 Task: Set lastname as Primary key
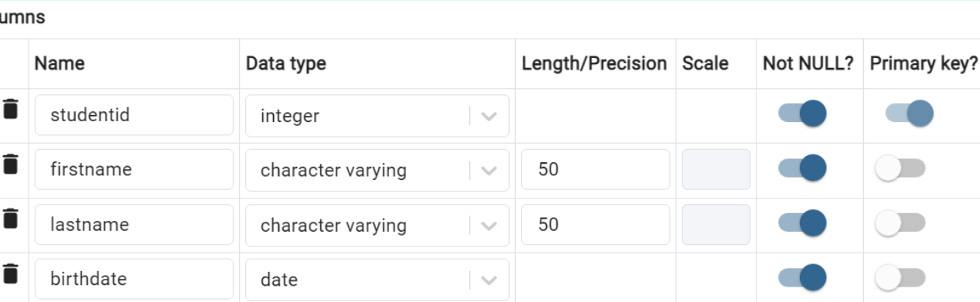900,223
